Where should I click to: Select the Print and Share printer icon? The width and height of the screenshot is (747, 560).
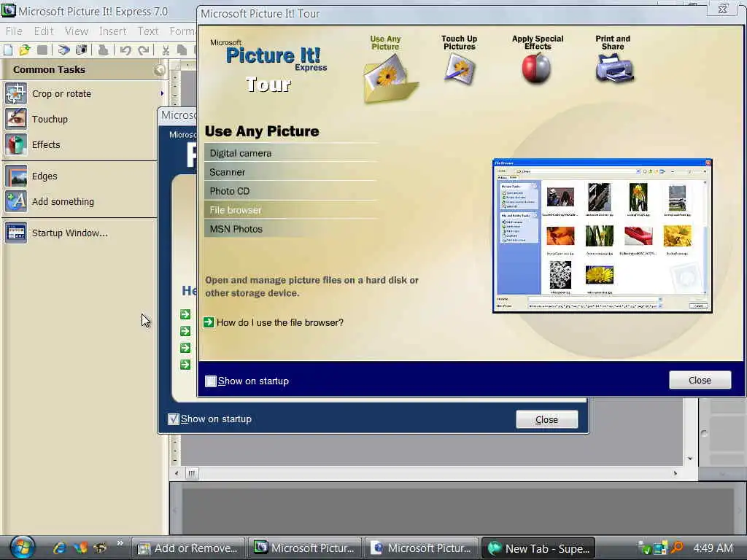point(614,68)
